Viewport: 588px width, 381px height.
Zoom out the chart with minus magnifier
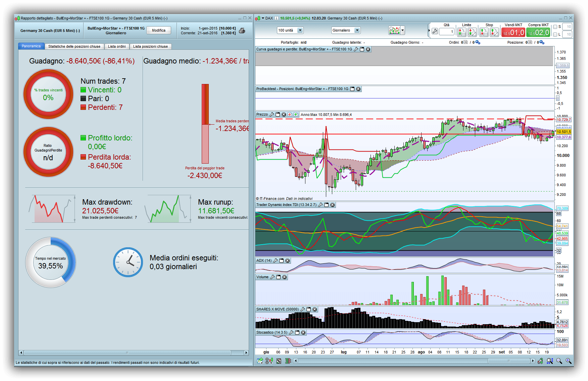(559, 361)
